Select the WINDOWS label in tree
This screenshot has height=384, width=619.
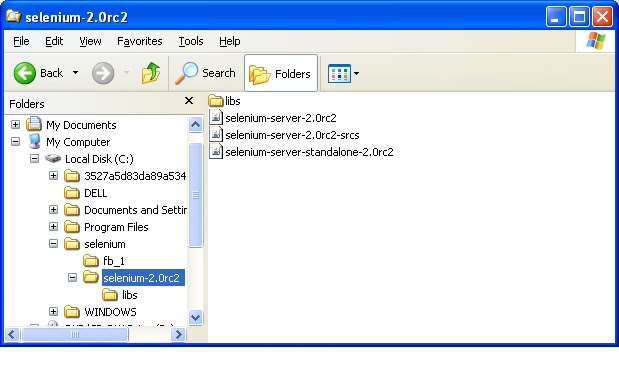(111, 312)
